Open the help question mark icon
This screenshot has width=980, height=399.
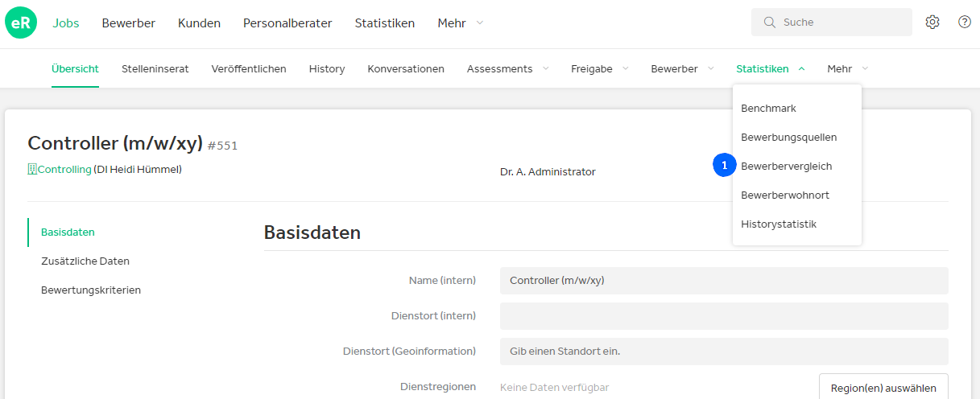click(x=965, y=23)
